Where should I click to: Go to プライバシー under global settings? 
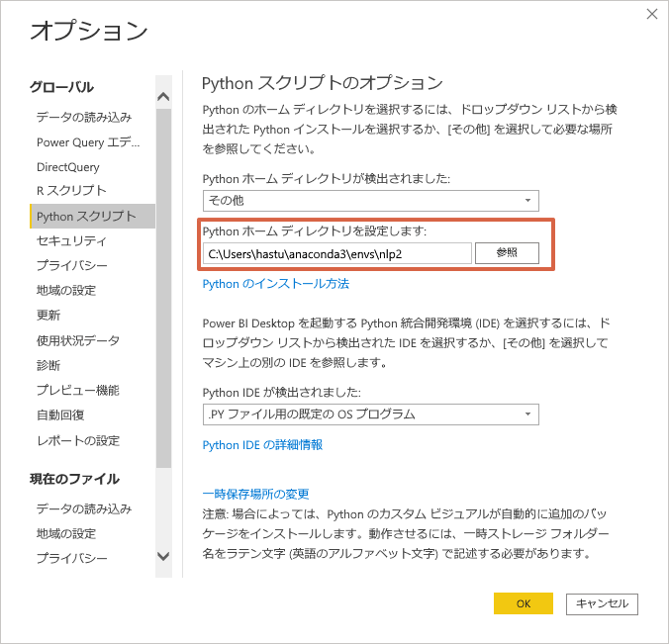pos(72,265)
